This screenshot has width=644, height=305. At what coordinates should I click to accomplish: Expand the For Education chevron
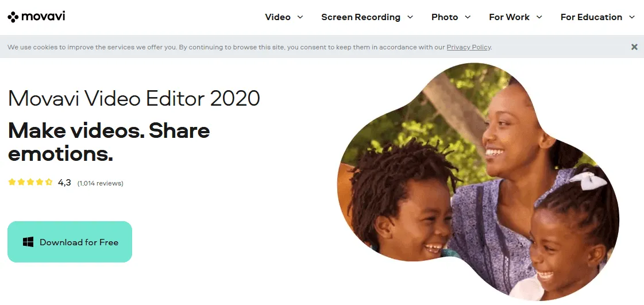pyautogui.click(x=632, y=17)
